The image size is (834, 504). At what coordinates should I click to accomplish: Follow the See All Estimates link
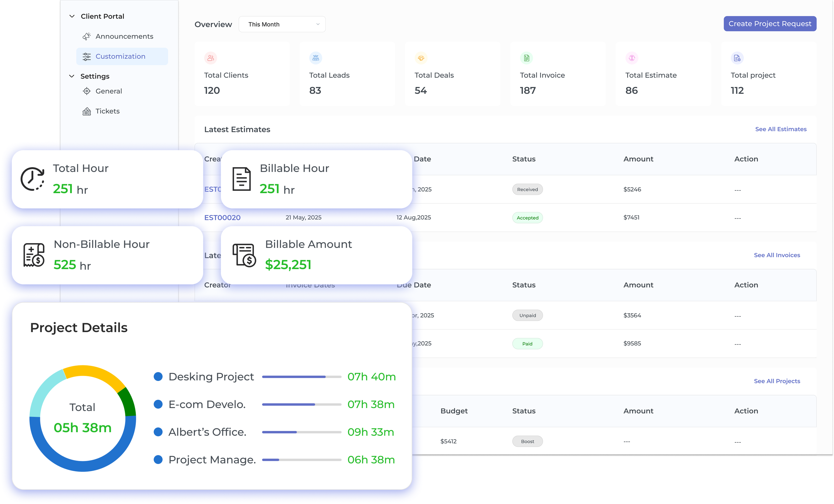click(780, 129)
